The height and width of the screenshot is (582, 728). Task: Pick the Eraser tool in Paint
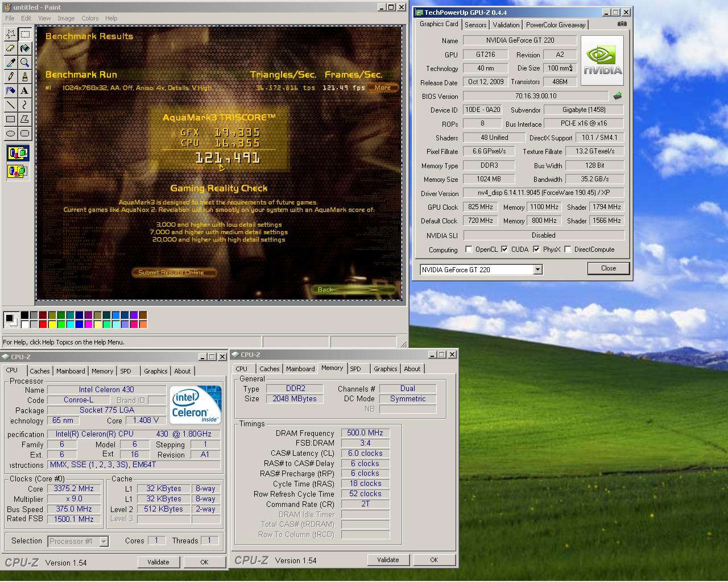pyautogui.click(x=10, y=48)
